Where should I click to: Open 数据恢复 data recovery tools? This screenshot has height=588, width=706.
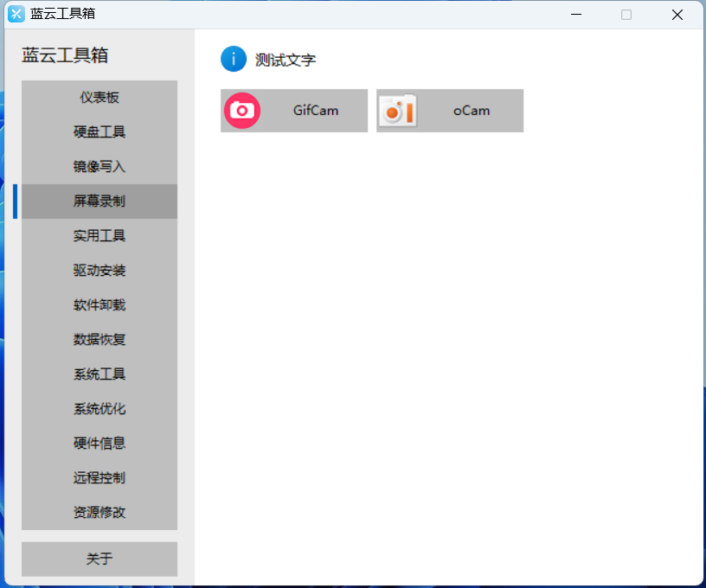pyautogui.click(x=99, y=340)
